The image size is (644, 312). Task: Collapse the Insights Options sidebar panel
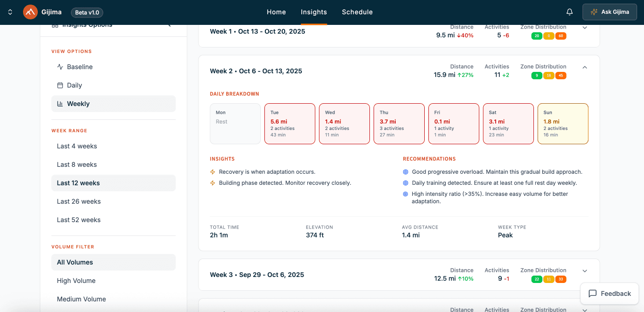coord(169,25)
